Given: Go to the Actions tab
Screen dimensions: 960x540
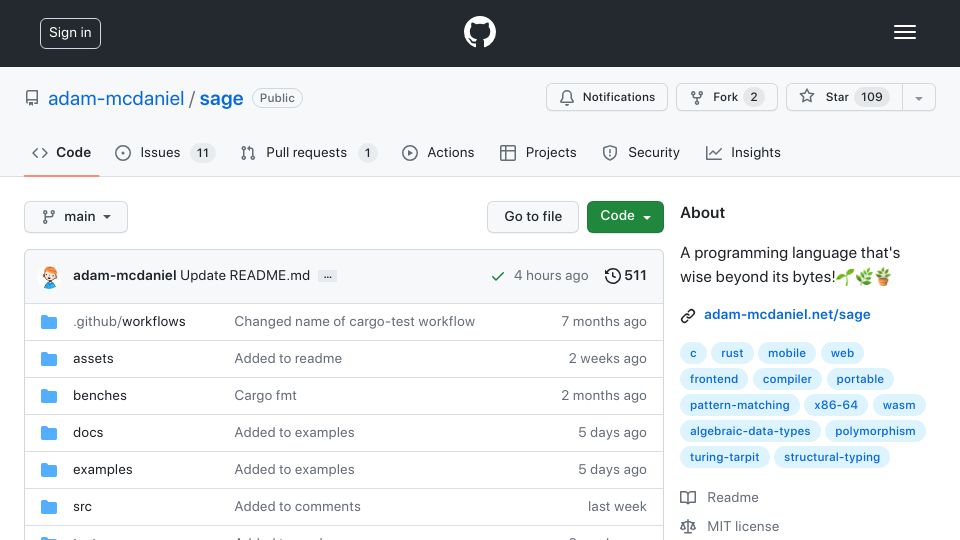Looking at the screenshot, I should (x=438, y=152).
